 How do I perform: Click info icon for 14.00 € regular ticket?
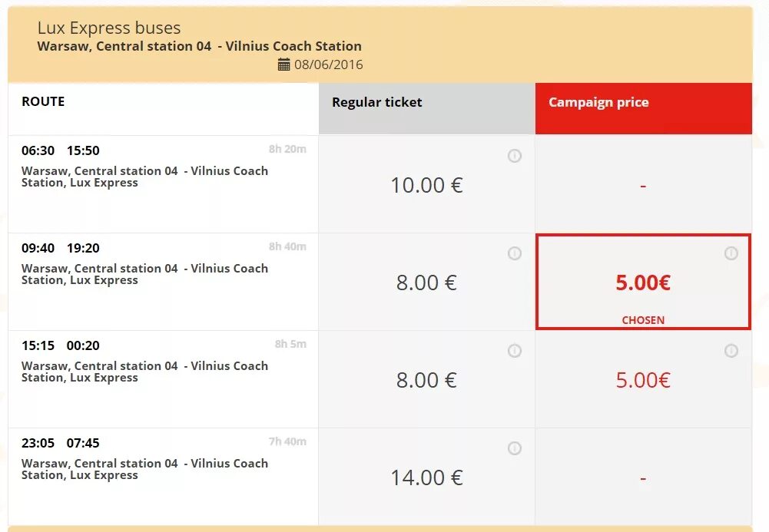click(x=515, y=448)
